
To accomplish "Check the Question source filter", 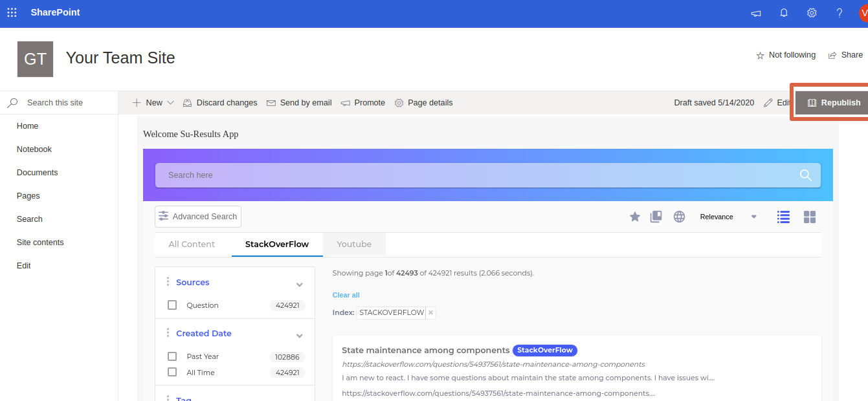I will [172, 305].
